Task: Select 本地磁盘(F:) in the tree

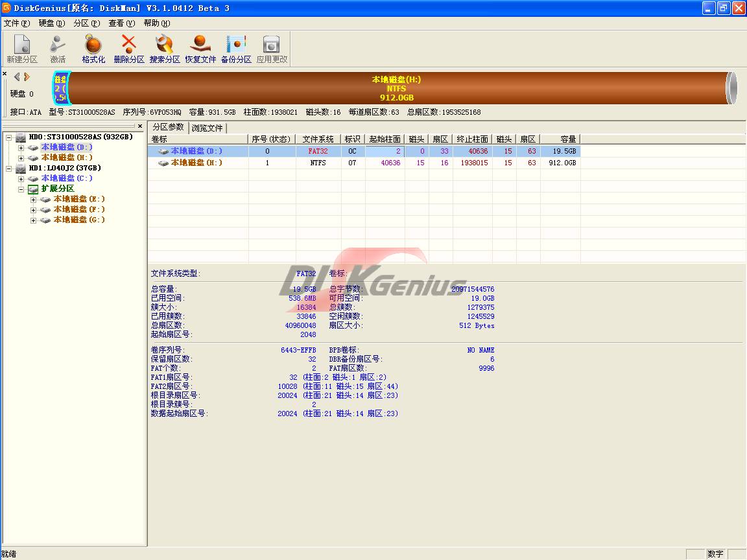Action: 78,209
